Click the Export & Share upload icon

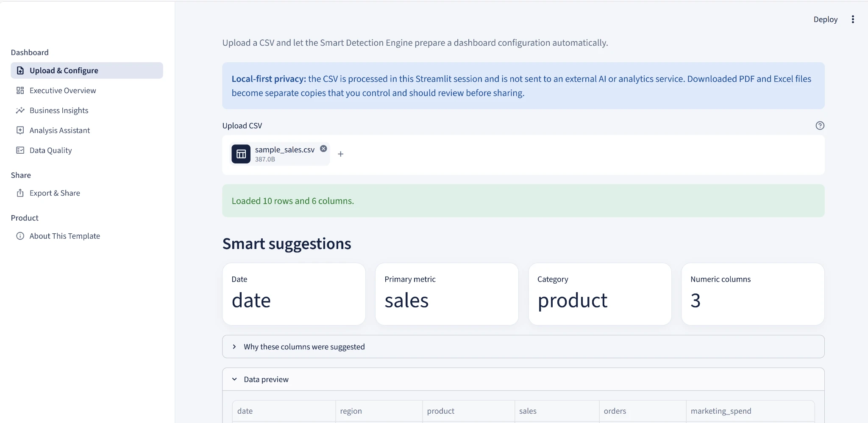click(x=20, y=193)
